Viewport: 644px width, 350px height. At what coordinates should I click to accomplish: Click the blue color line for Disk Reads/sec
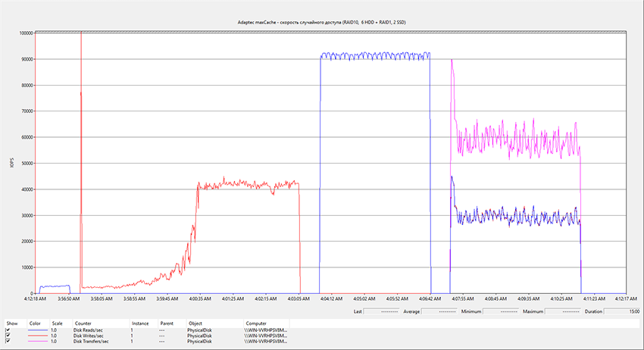click(x=39, y=330)
